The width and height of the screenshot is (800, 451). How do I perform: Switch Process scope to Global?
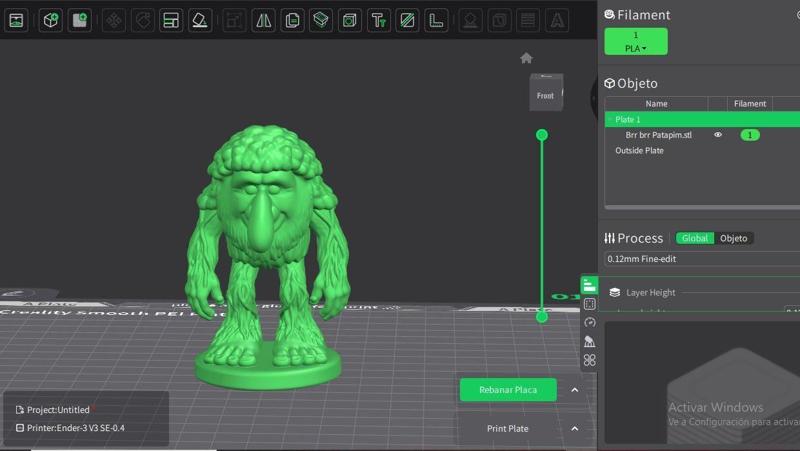pyautogui.click(x=695, y=238)
